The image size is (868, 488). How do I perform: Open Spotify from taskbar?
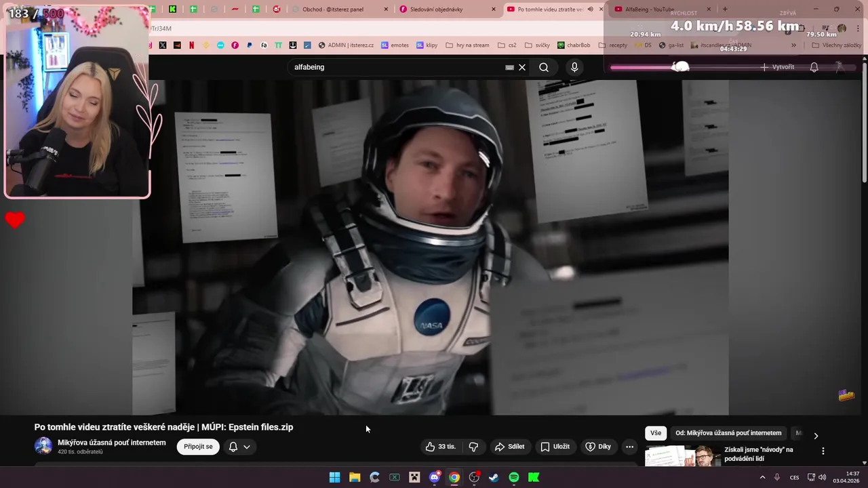coord(514,477)
